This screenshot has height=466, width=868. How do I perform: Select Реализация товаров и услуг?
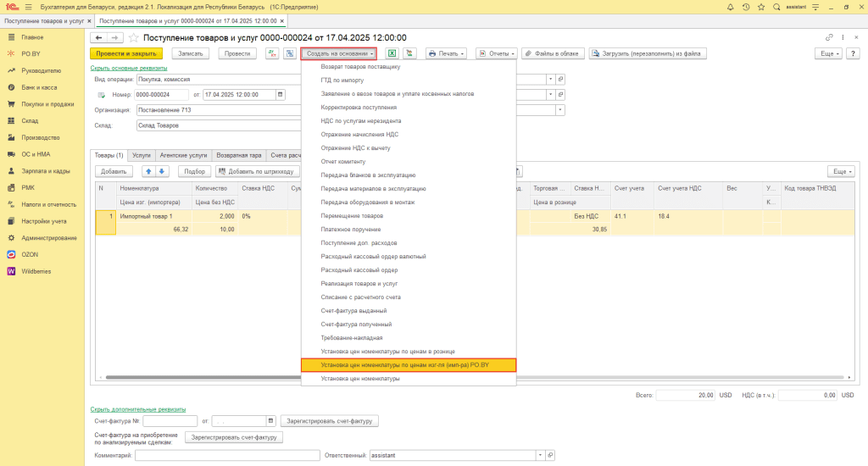[x=359, y=283]
